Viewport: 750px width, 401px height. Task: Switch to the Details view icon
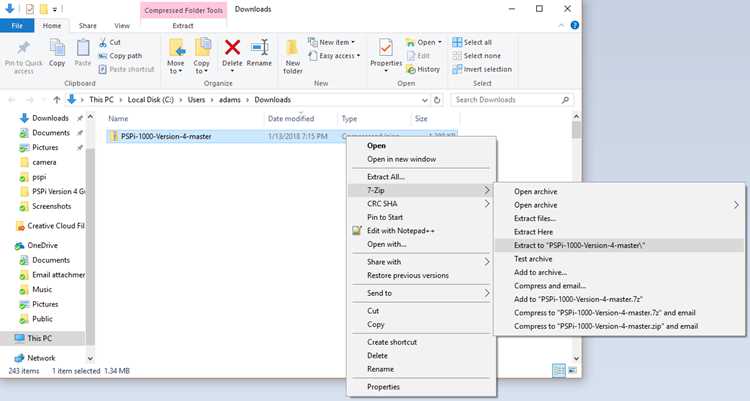click(558, 370)
